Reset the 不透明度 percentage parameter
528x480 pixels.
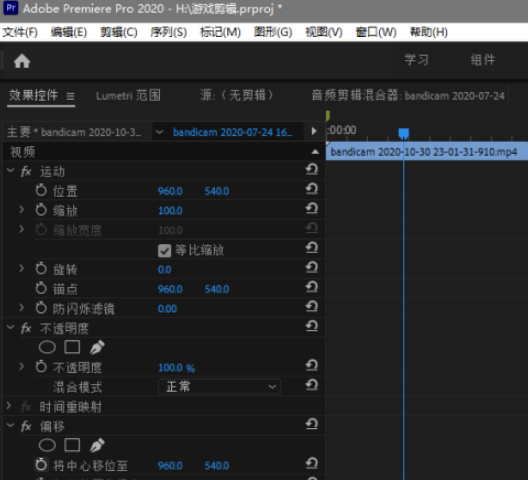312,365
